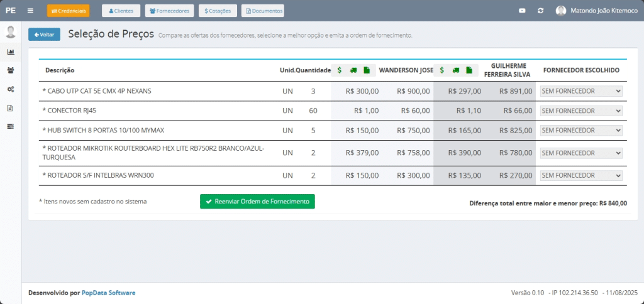This screenshot has width=644, height=304.
Task: Open Documentos section
Action: (x=263, y=11)
